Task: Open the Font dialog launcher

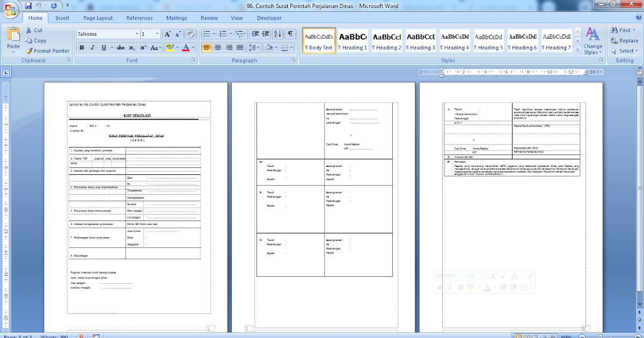Action: (x=194, y=61)
